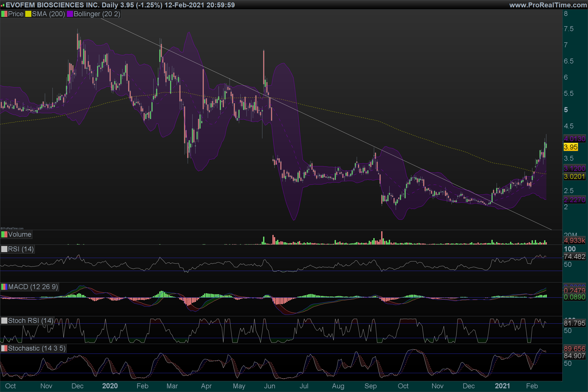Click the grey RSI (14) legend icon
The width and height of the screenshot is (588, 392).
tap(4, 249)
